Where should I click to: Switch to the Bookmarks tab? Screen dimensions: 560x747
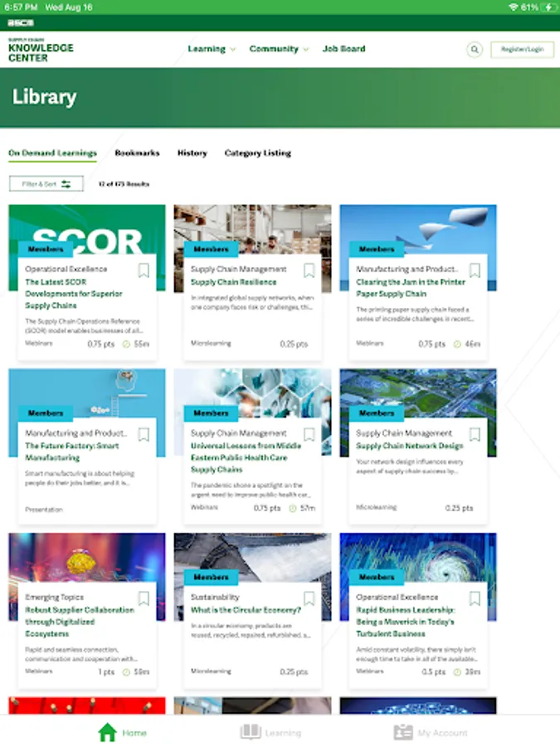click(137, 153)
